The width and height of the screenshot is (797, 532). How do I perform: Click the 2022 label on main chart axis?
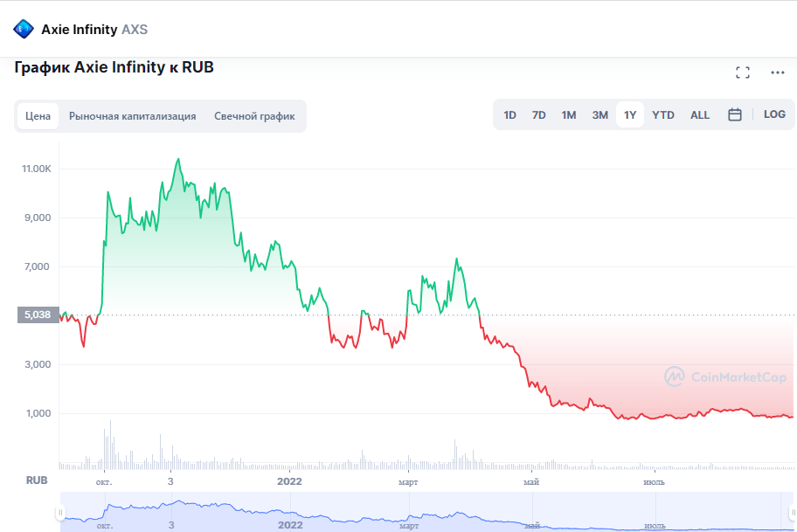tap(290, 481)
